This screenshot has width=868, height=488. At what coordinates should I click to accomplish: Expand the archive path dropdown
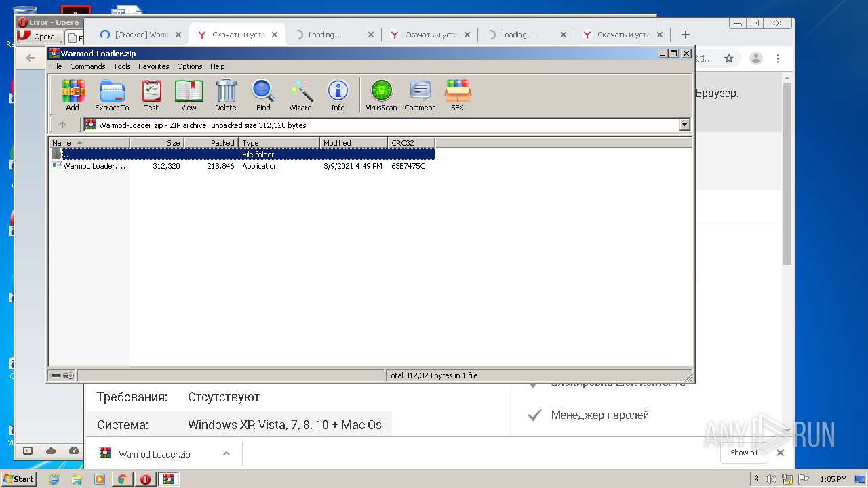pos(684,125)
